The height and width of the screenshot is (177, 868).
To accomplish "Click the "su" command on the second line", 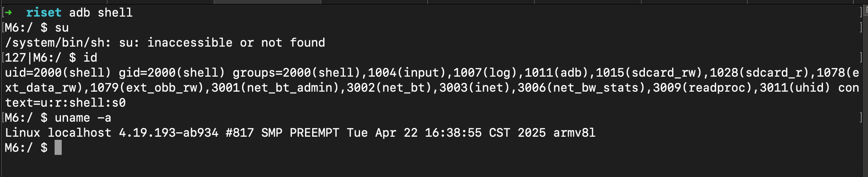I will (x=62, y=28).
